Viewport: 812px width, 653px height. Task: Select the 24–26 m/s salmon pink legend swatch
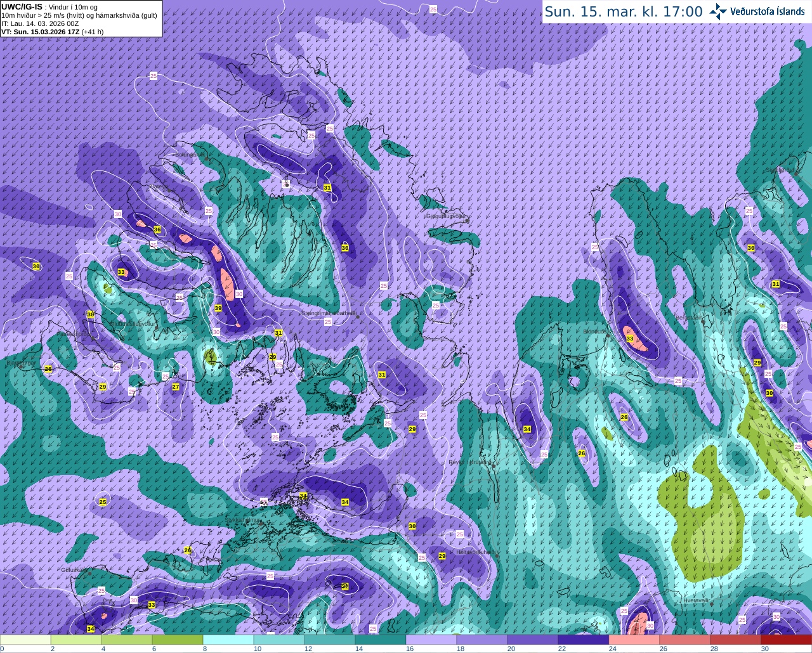[635, 640]
